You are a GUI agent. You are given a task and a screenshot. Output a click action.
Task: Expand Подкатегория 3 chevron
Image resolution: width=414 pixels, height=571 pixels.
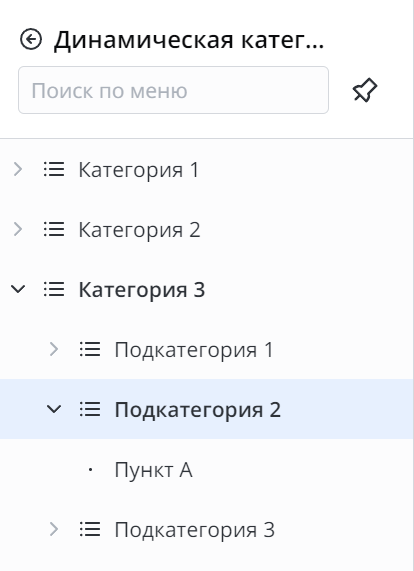[x=54, y=529]
